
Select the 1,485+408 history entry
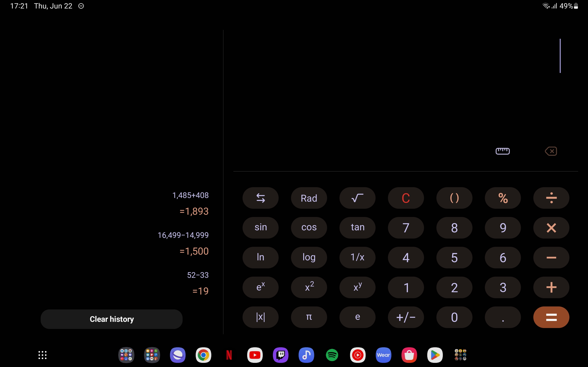(190, 195)
